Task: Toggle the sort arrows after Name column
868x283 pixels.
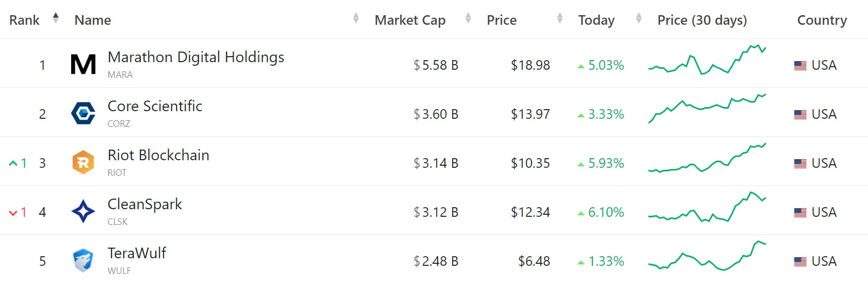Action: point(356,18)
